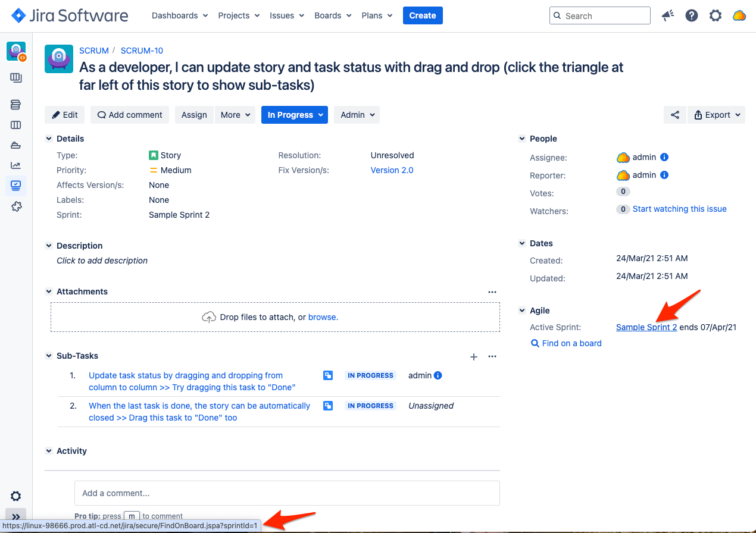Click the issue type avatar beside the title
756x533 pixels.
pos(59,59)
